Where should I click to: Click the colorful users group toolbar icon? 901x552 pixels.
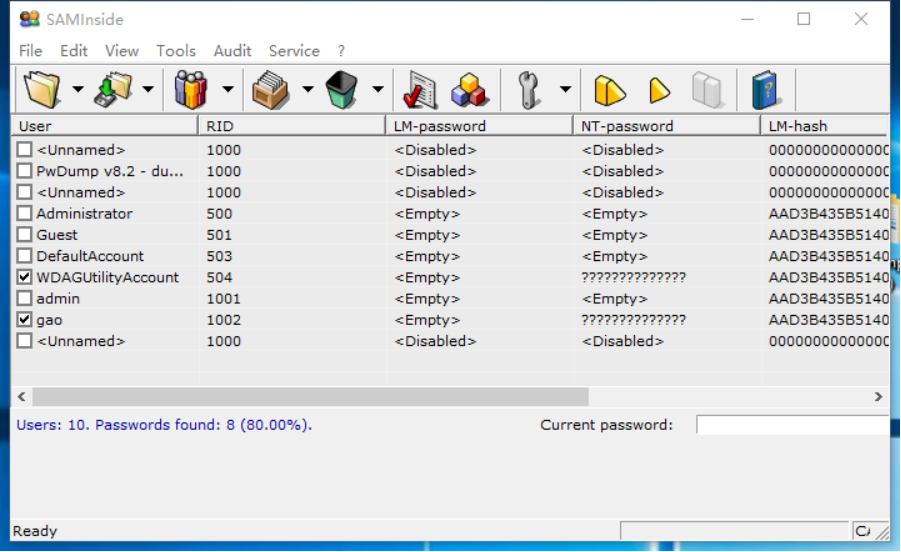point(191,90)
